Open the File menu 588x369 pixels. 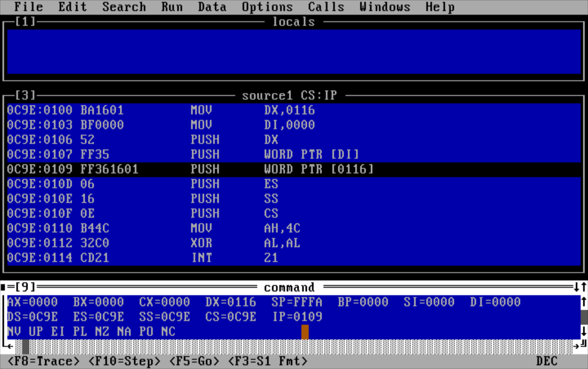29,7
